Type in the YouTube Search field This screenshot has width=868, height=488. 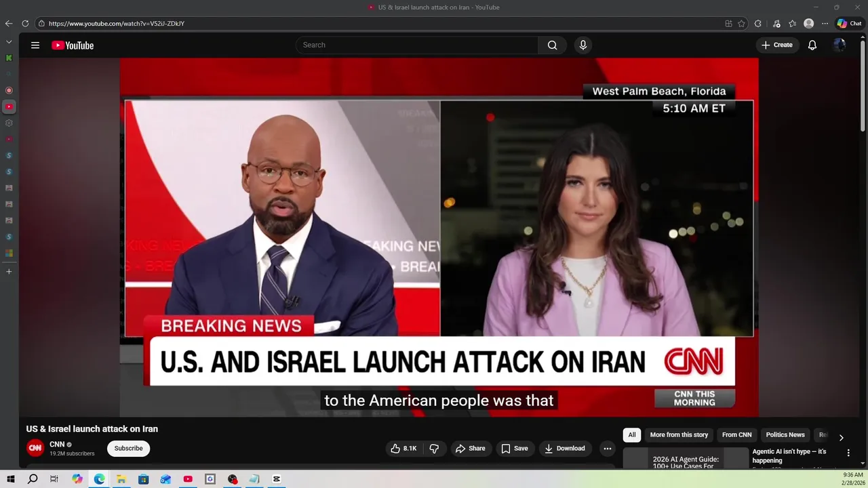coord(417,45)
